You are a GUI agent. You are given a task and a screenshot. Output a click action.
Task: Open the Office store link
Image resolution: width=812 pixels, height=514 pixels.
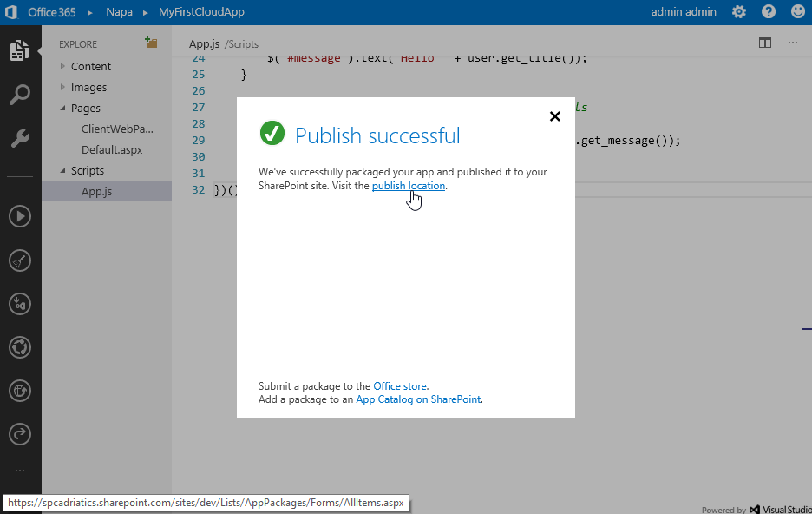coord(400,386)
